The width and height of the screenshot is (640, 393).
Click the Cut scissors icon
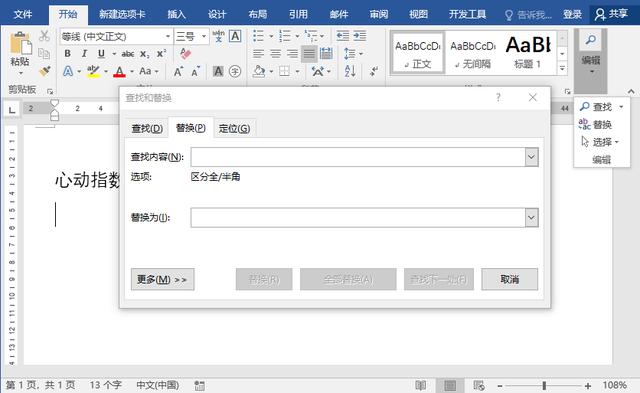coord(44,36)
